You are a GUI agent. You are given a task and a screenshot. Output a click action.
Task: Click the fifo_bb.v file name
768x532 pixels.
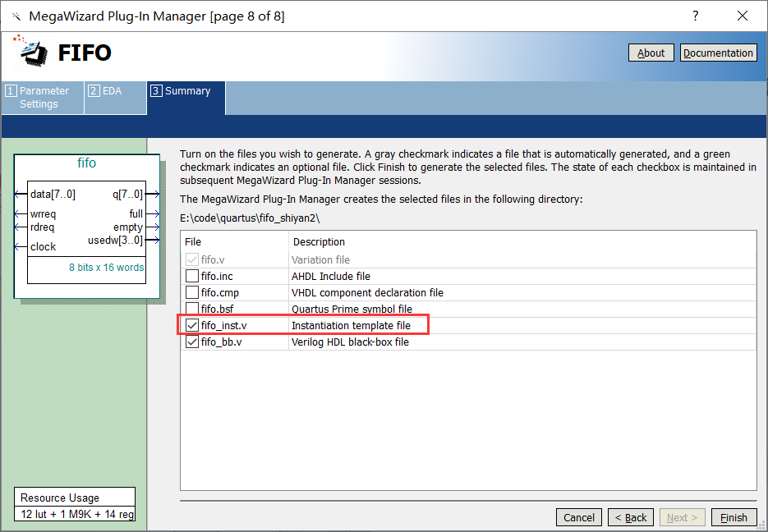(x=222, y=342)
